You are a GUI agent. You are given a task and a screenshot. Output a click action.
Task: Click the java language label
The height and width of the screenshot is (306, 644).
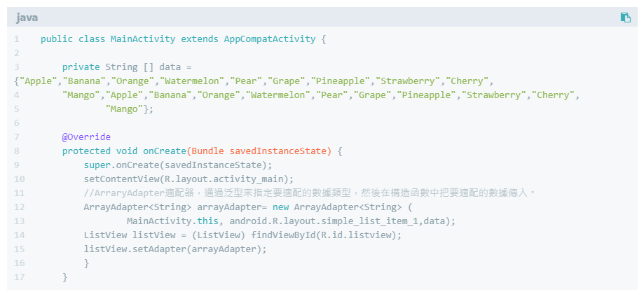pyautogui.click(x=27, y=18)
